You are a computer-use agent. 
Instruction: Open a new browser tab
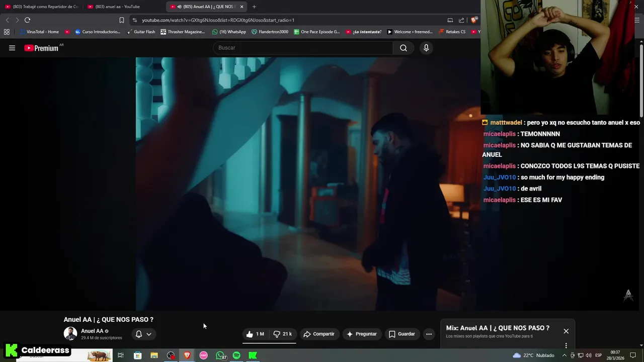(x=254, y=7)
